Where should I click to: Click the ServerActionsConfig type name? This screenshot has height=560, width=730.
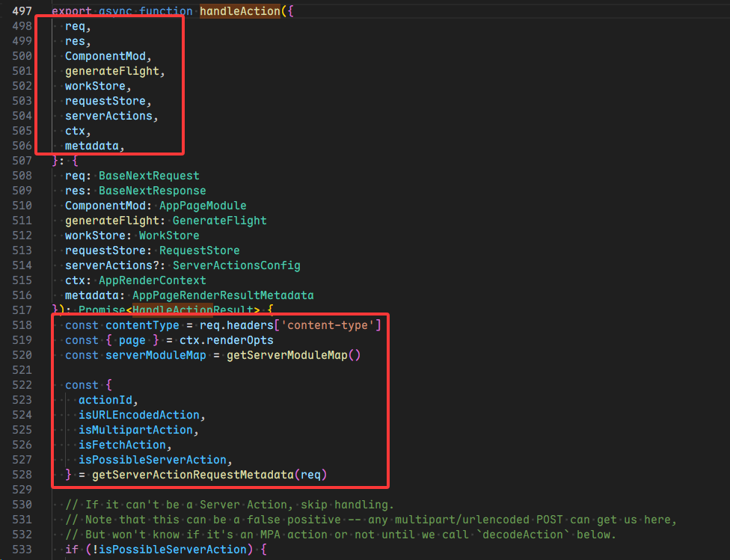coord(236,265)
